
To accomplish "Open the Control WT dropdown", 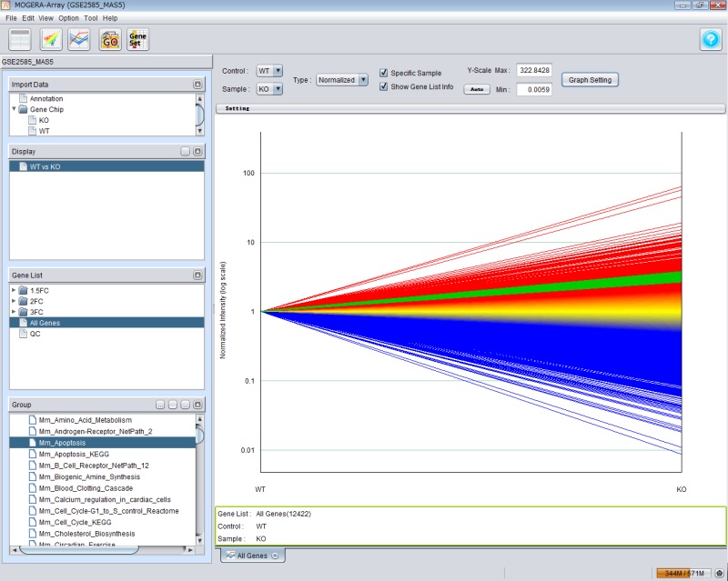I will (269, 71).
